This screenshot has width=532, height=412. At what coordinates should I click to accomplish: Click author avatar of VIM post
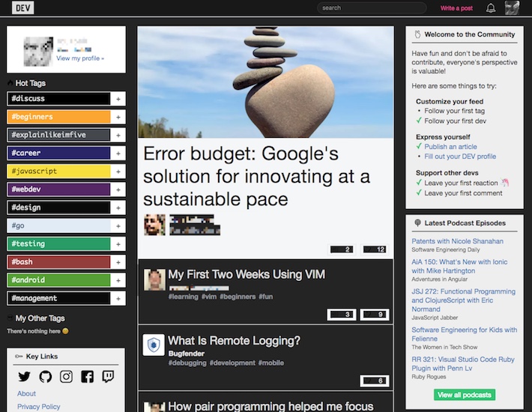click(x=154, y=279)
